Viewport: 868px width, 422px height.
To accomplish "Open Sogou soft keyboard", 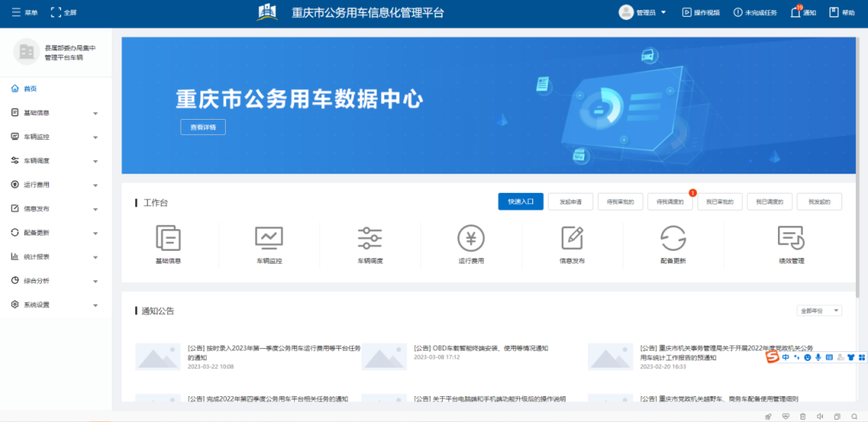I will click(x=829, y=358).
